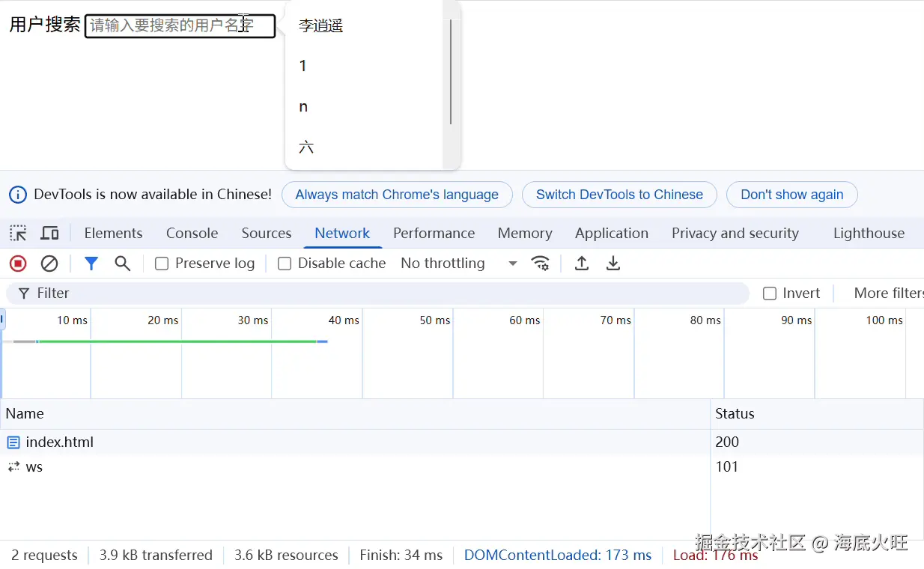Select the ws request row
The width and height of the screenshot is (924, 569).
(462, 467)
